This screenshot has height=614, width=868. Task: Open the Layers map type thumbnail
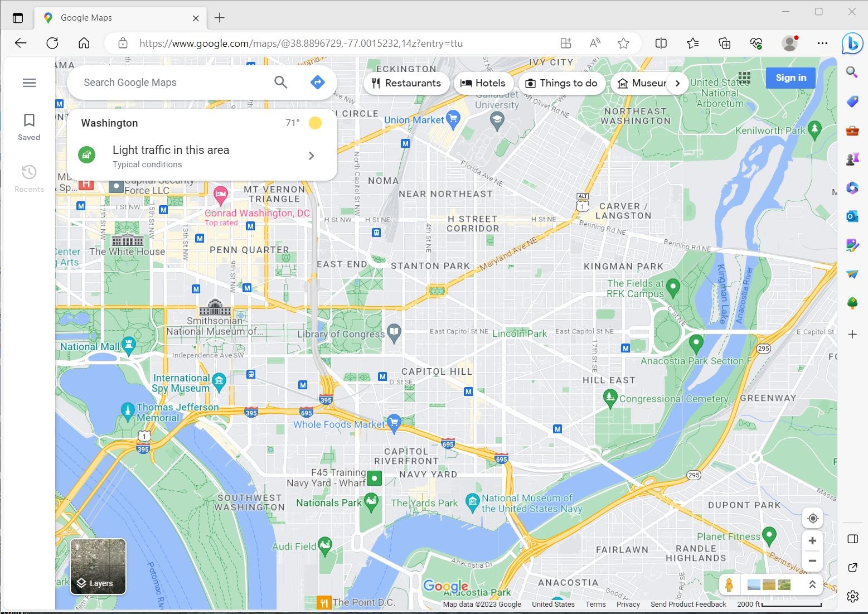tap(98, 567)
